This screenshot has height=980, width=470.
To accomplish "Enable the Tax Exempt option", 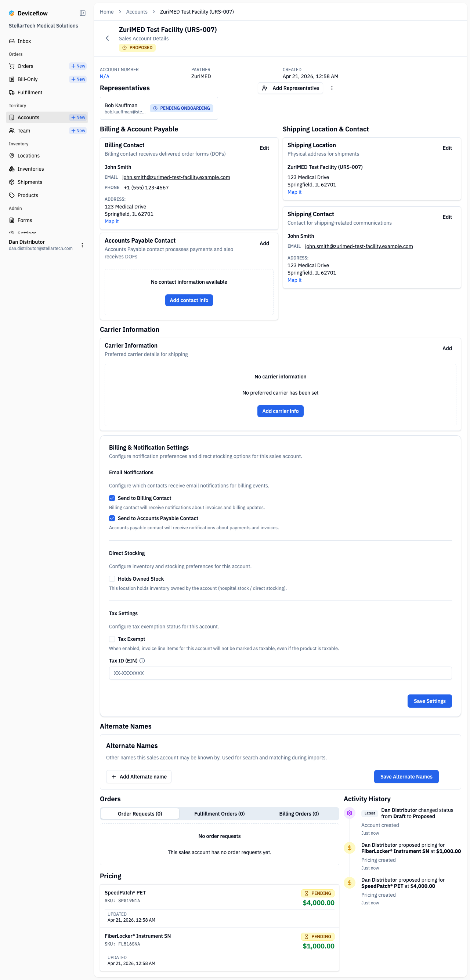I will coord(112,639).
